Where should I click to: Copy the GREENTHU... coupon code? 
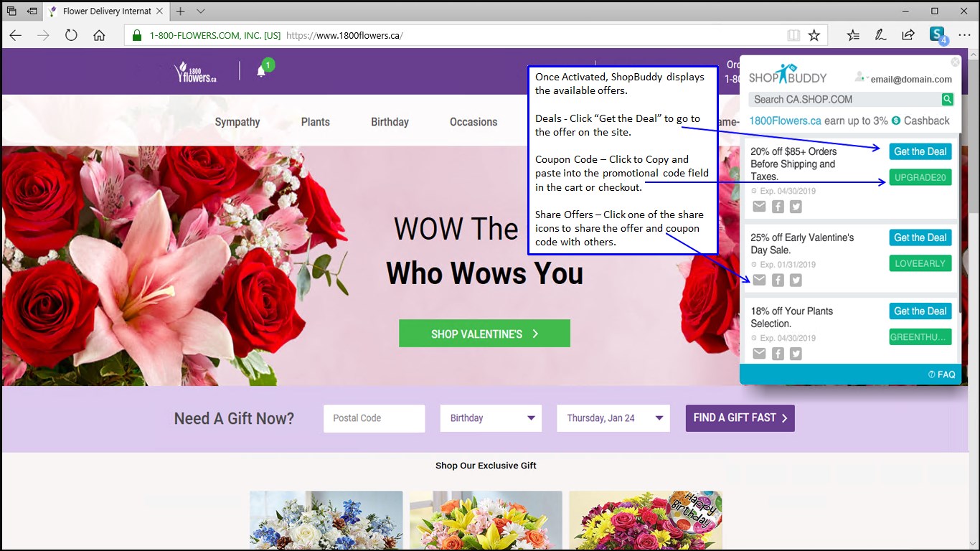click(x=920, y=336)
